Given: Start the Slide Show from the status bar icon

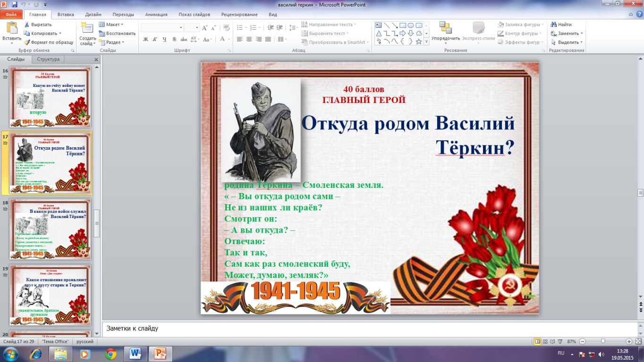Looking at the screenshot, I should tap(561, 341).
